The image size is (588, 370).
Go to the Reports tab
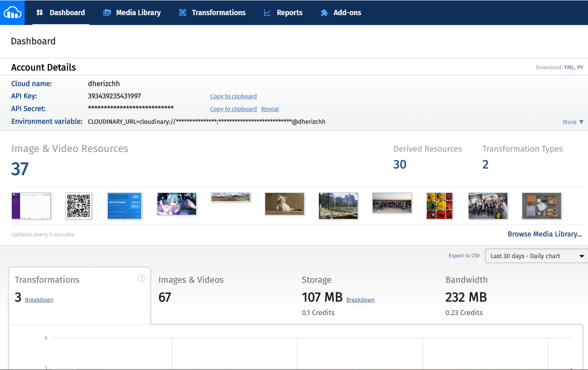point(283,13)
